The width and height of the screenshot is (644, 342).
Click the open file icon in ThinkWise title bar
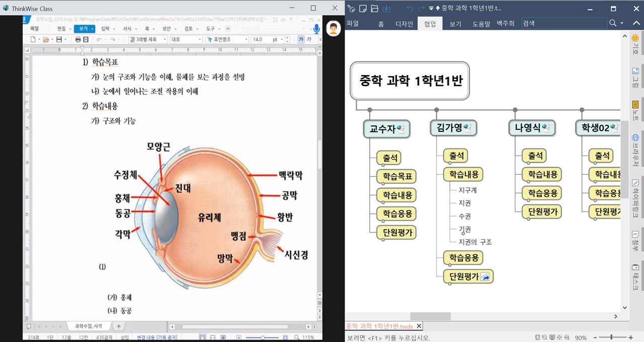point(374,9)
